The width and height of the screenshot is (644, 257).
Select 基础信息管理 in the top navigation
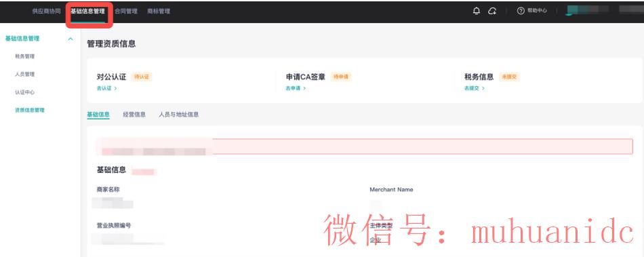click(88, 11)
